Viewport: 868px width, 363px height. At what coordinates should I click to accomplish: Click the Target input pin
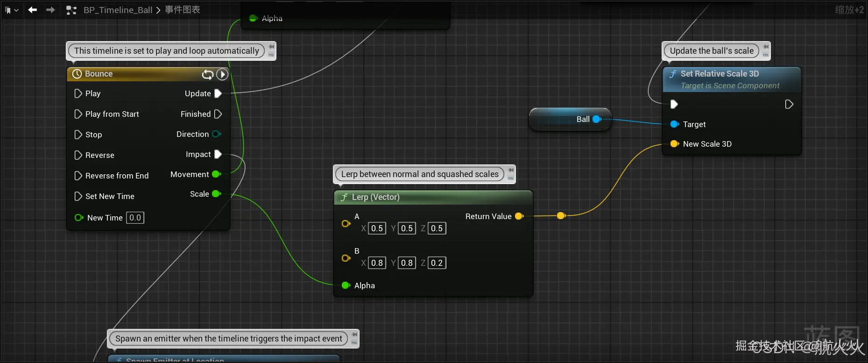click(x=675, y=124)
